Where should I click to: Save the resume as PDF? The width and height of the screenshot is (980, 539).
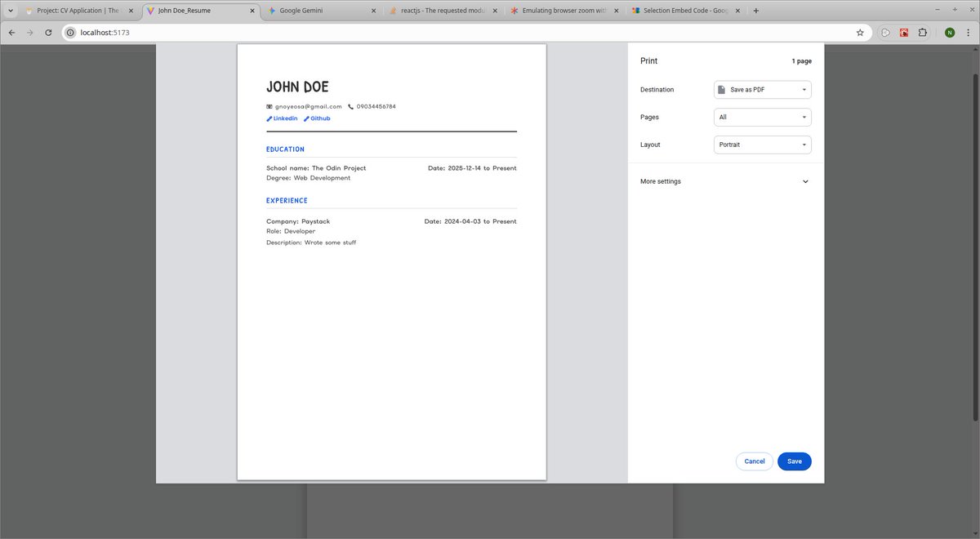coord(794,461)
